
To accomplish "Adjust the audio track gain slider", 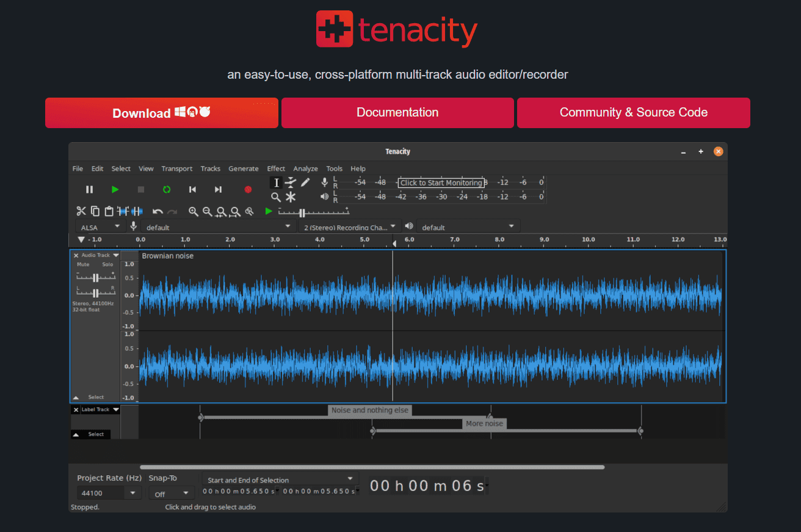I will 95,278.
